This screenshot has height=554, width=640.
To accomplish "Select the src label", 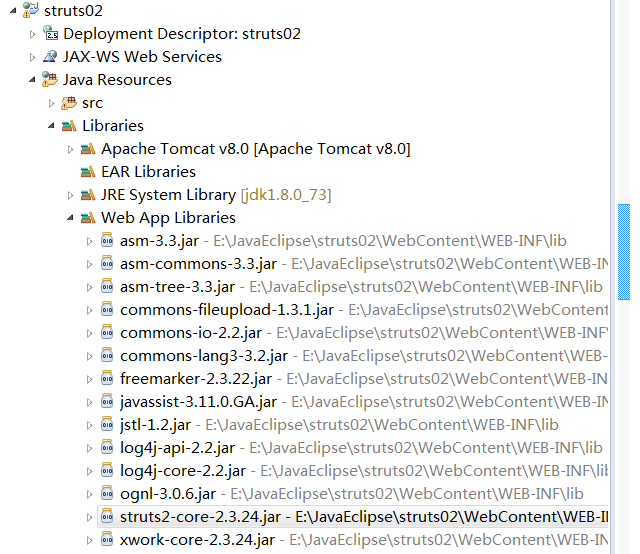I will pos(92,103).
